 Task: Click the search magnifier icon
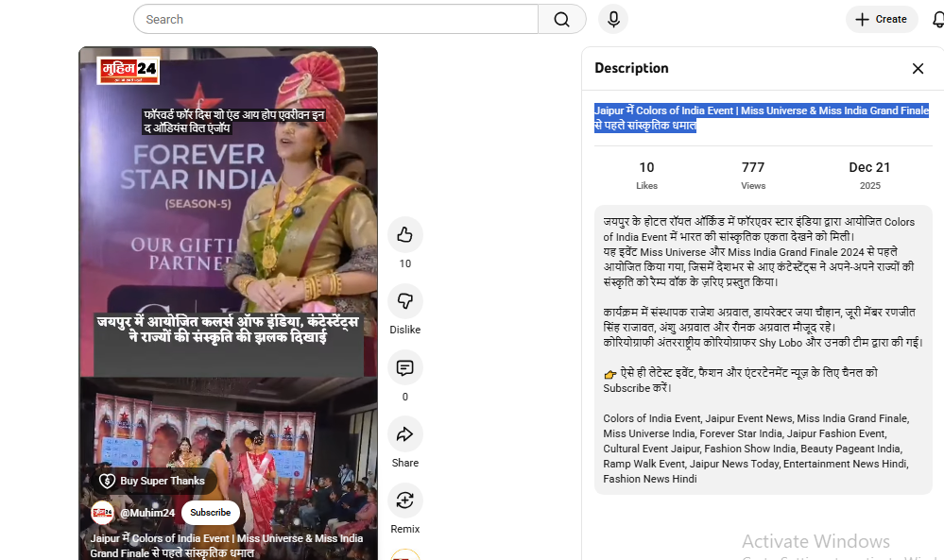561,19
